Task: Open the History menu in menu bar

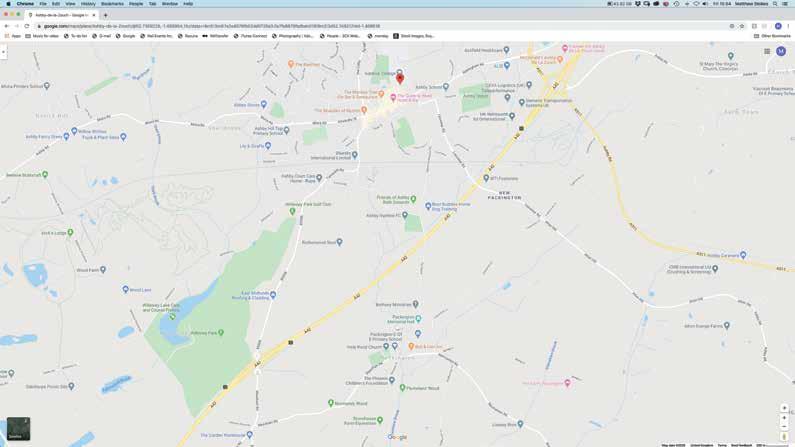Action: (88, 4)
